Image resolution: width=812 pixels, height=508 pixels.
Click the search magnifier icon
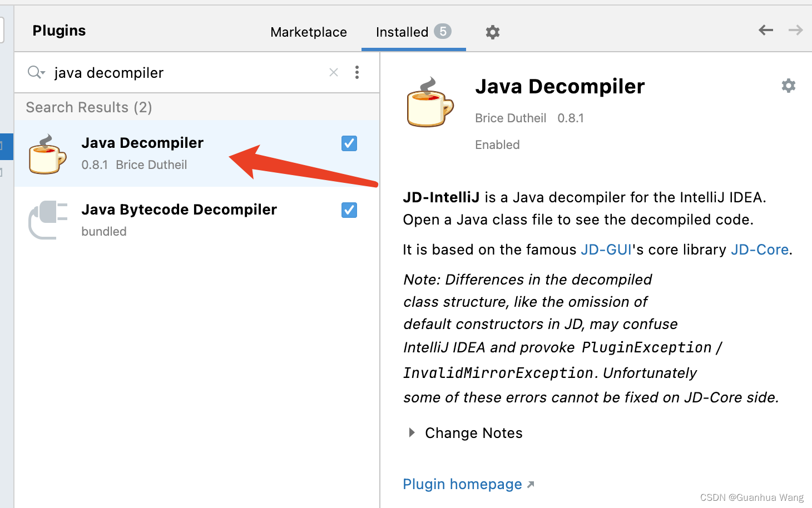pos(33,72)
